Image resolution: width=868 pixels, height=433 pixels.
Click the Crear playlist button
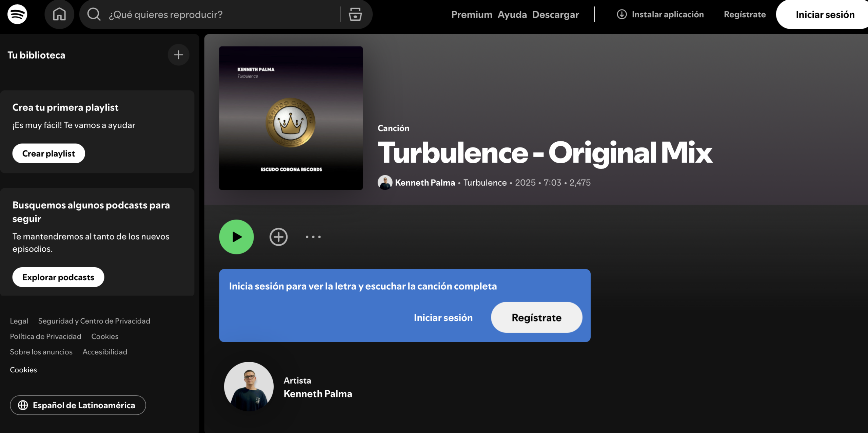tap(48, 153)
